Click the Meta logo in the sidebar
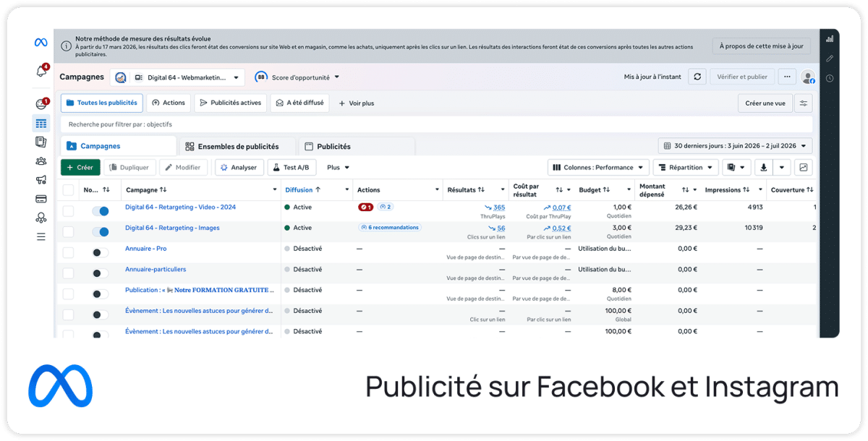This screenshot has width=868, height=441. pos(41,43)
